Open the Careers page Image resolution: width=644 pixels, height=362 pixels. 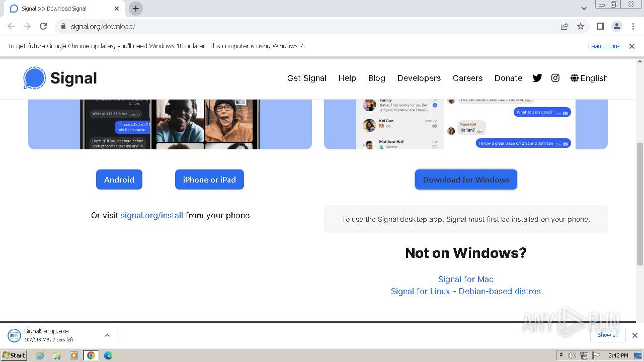pos(467,78)
